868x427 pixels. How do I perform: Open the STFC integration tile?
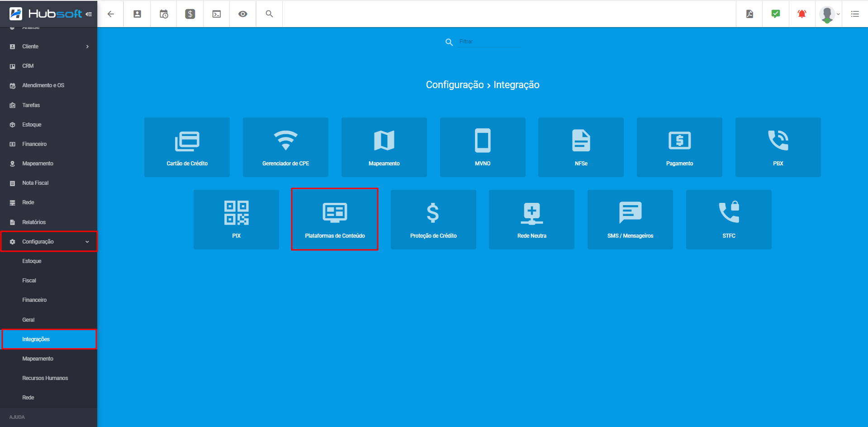coord(729,220)
